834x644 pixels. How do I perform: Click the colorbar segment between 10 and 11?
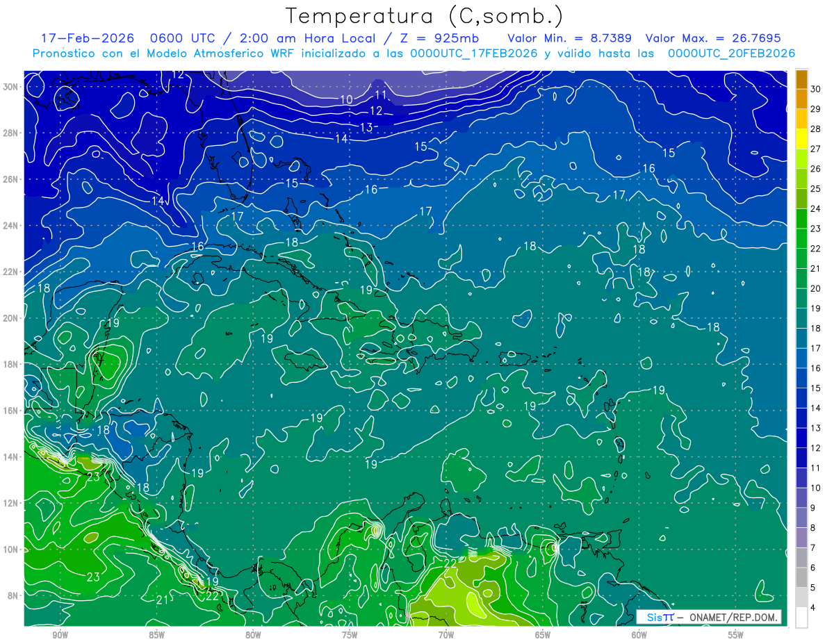[x=801, y=478]
